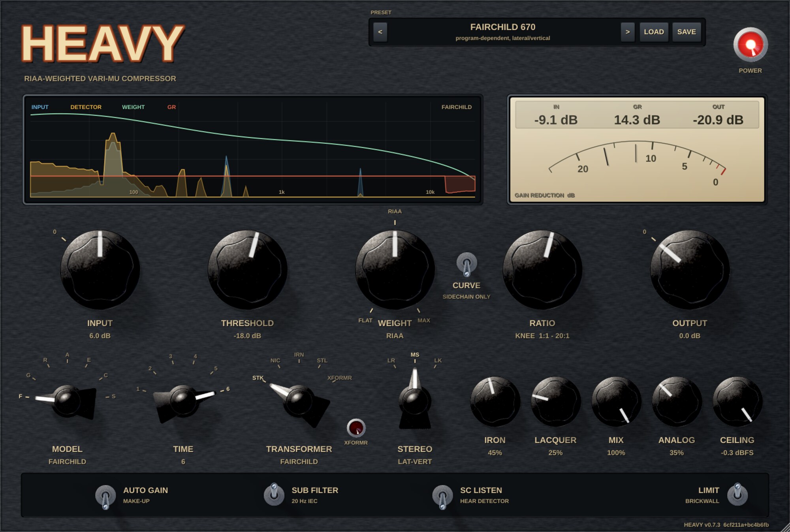Screen dimensions: 790x532
Task: Click the GR legend in the spectrum display
Action: [x=171, y=107]
